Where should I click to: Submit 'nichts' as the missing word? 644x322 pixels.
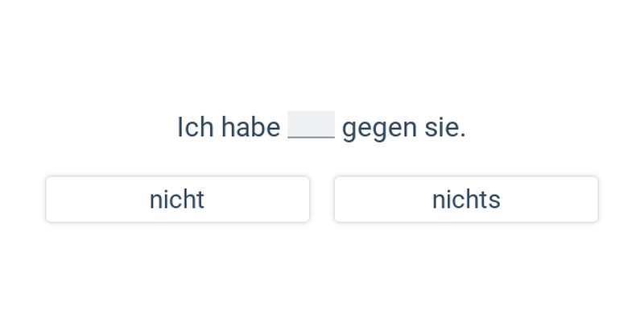[x=466, y=199]
